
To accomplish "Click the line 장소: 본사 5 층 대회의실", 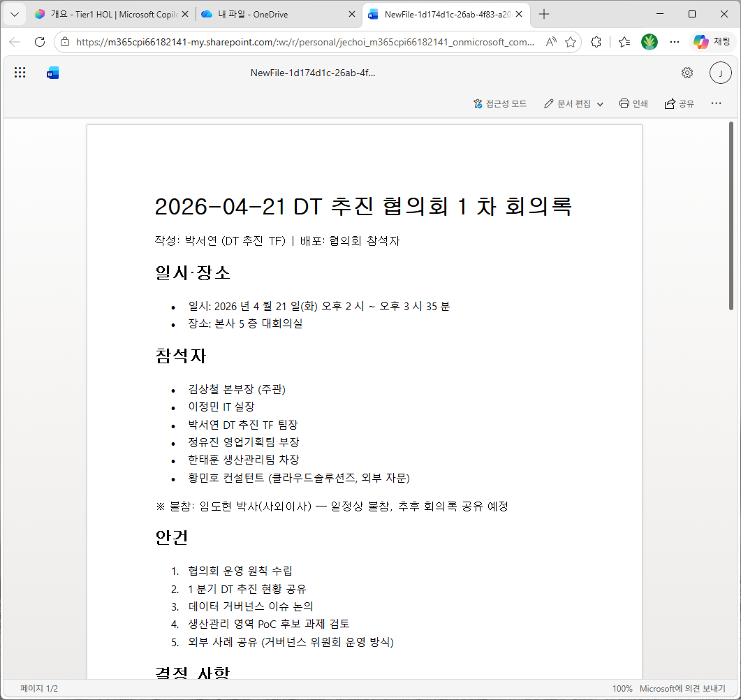I will [245, 323].
